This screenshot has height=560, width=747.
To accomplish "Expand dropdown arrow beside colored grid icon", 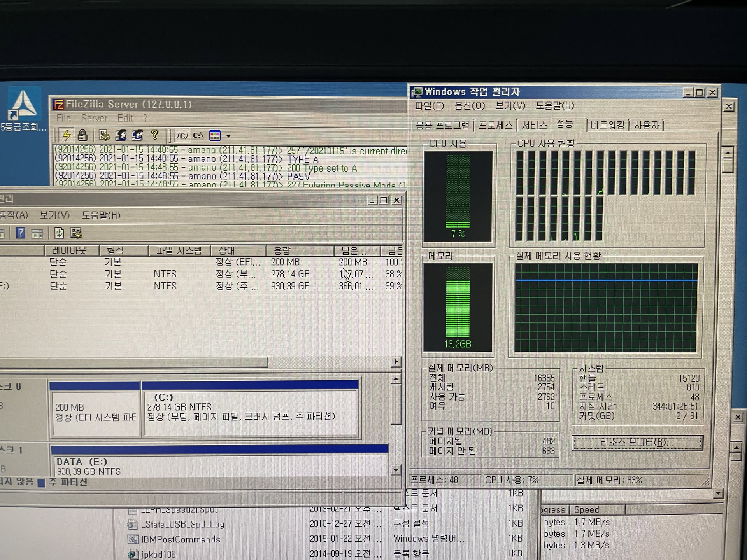I will [x=228, y=136].
